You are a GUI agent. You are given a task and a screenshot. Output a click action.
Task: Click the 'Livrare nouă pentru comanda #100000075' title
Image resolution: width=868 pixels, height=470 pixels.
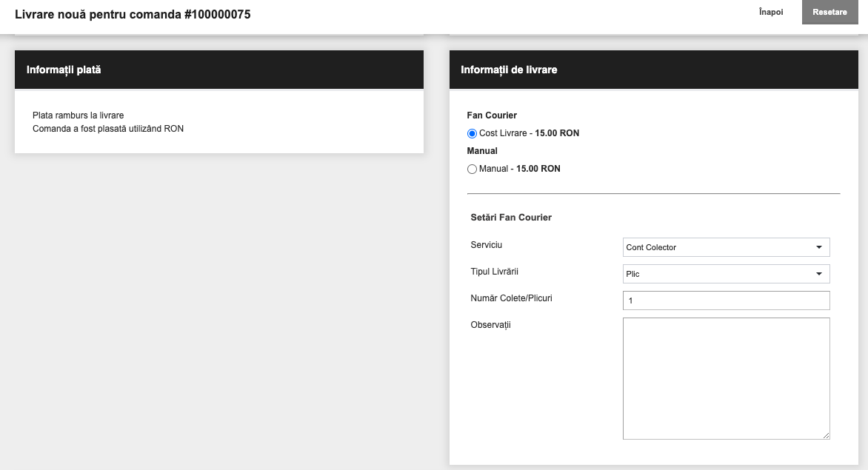point(133,14)
